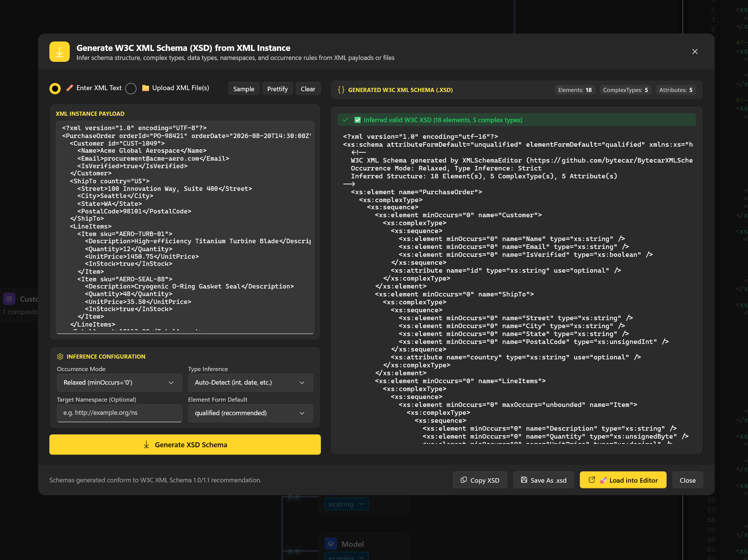Click the Inferred valid W3C XSD message
This screenshot has height=560, width=748.
[x=443, y=120]
